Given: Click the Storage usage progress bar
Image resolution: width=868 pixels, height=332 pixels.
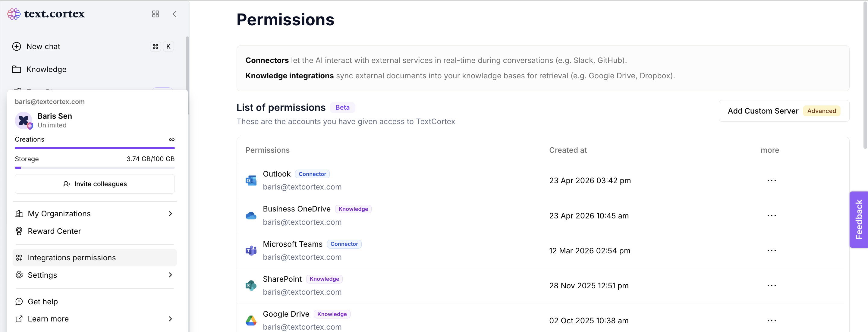Looking at the screenshot, I should tap(95, 167).
